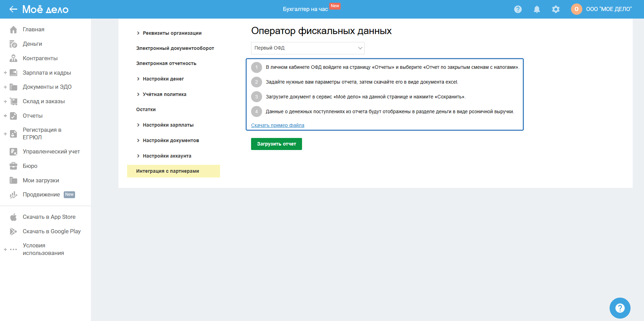This screenshot has width=644, height=321.
Task: Click the back arrow in header
Action: [x=13, y=9]
